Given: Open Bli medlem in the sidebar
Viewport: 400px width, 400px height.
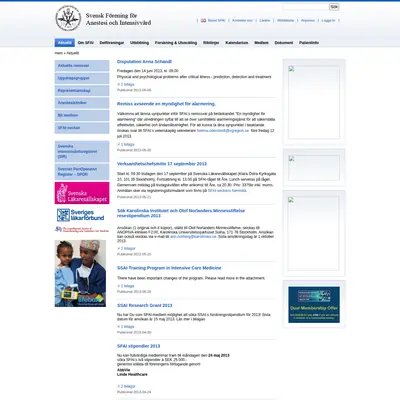Looking at the screenshot, I should tap(82, 115).
